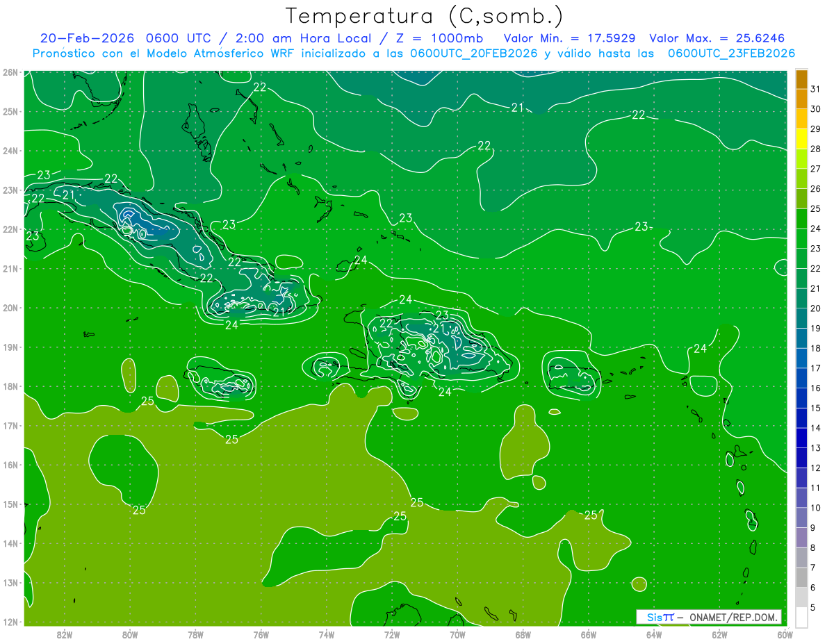Click the color scale label "10"
834x644 pixels.
815,508
